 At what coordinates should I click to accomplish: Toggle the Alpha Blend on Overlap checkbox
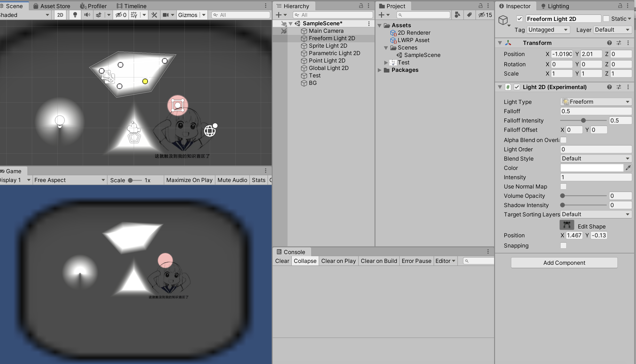[x=563, y=140]
